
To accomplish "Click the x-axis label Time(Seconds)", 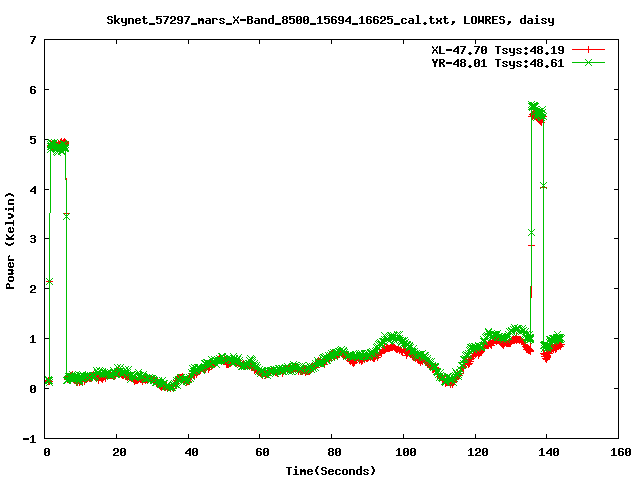I will tap(330, 471).
